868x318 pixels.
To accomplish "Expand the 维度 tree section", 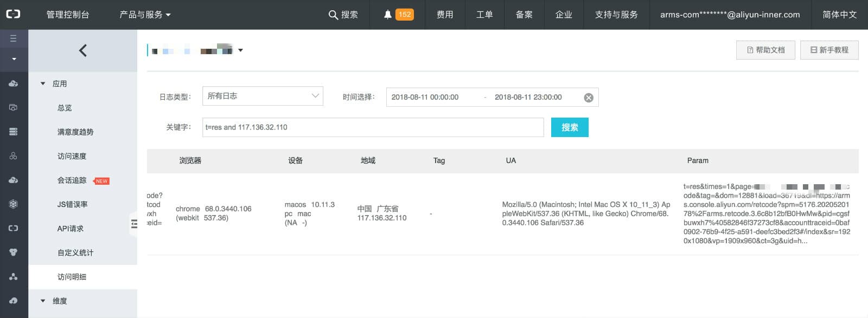I will click(43, 301).
